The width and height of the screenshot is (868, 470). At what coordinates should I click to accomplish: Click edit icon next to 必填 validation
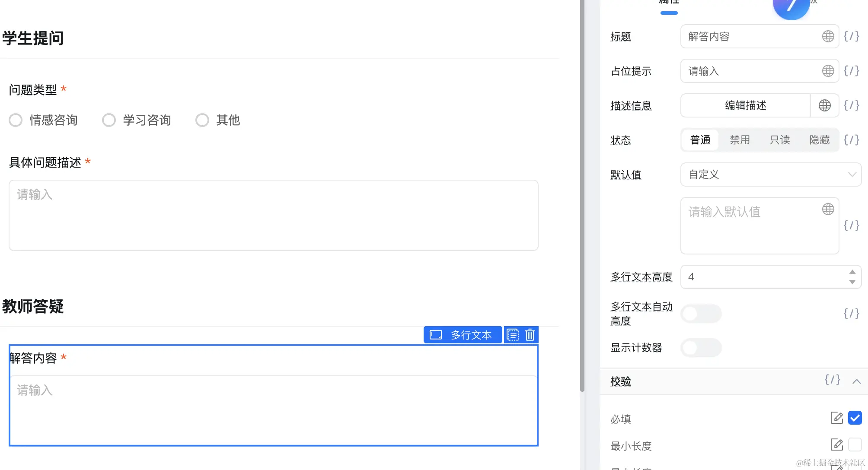[x=836, y=418]
